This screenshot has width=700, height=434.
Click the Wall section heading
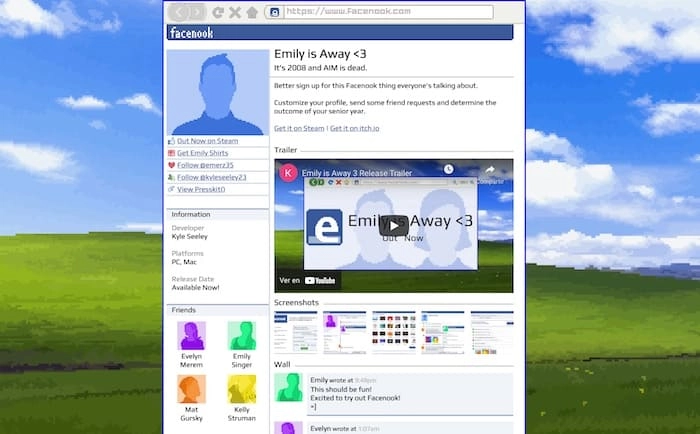(x=282, y=364)
